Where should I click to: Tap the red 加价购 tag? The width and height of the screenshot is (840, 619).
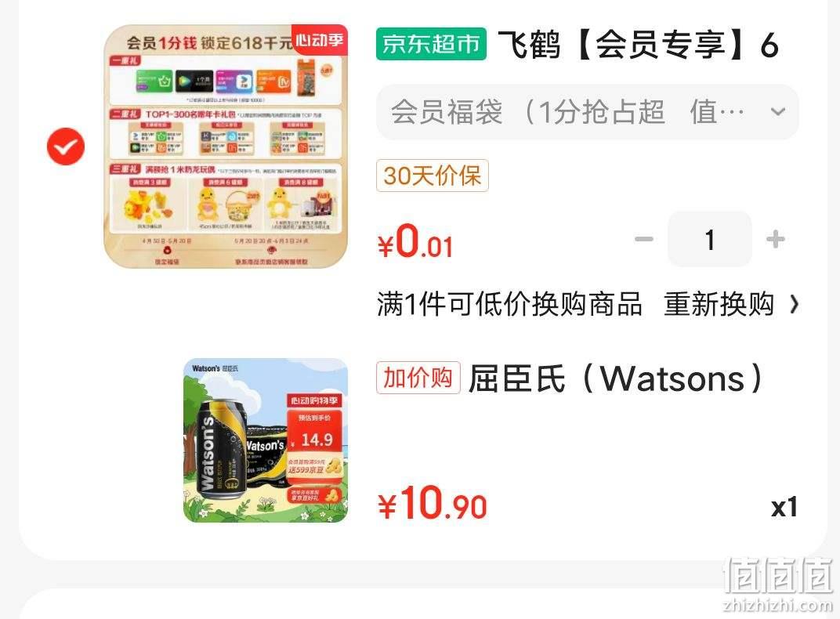[418, 378]
